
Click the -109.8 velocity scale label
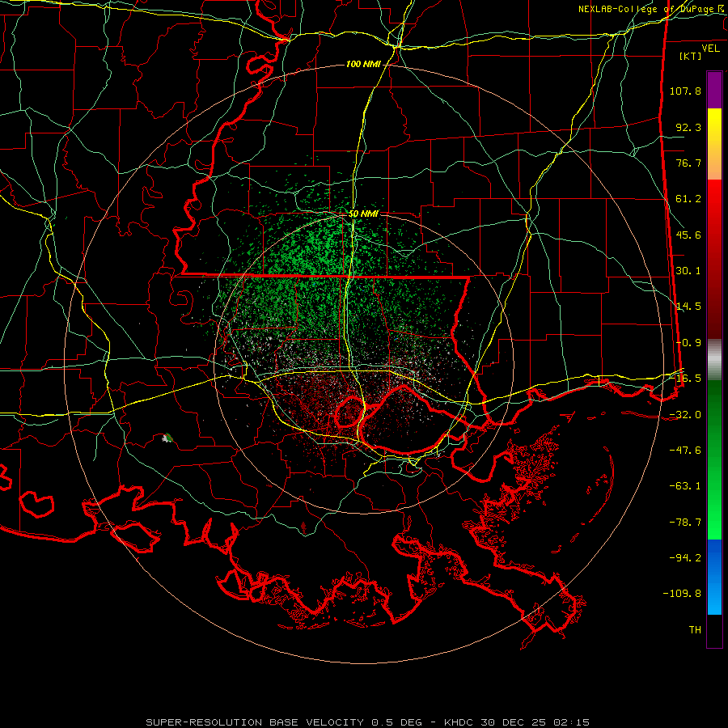click(x=682, y=594)
